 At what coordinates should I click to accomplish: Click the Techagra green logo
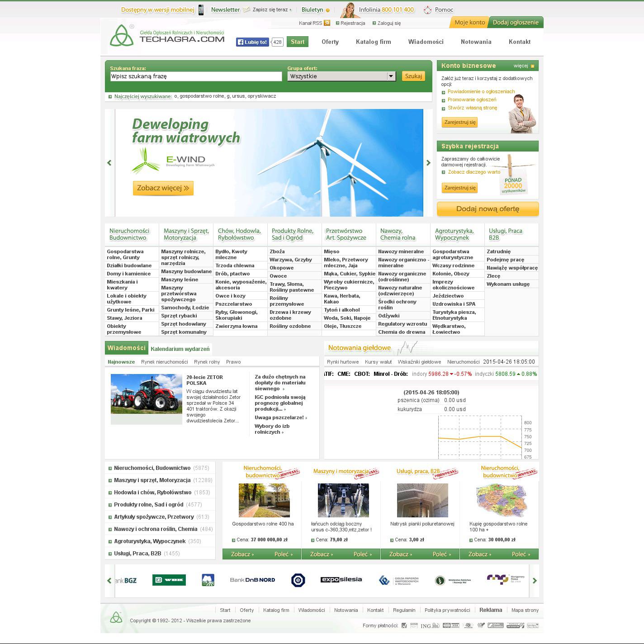pyautogui.click(x=121, y=36)
